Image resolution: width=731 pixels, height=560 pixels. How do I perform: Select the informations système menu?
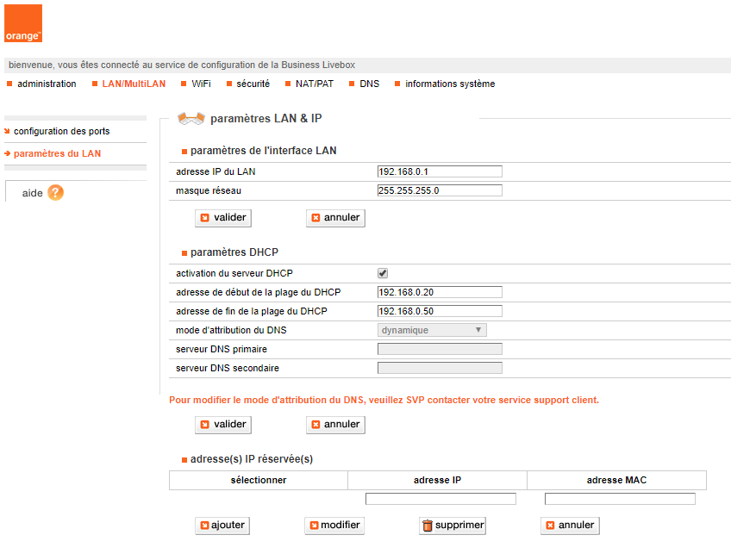[x=449, y=84]
